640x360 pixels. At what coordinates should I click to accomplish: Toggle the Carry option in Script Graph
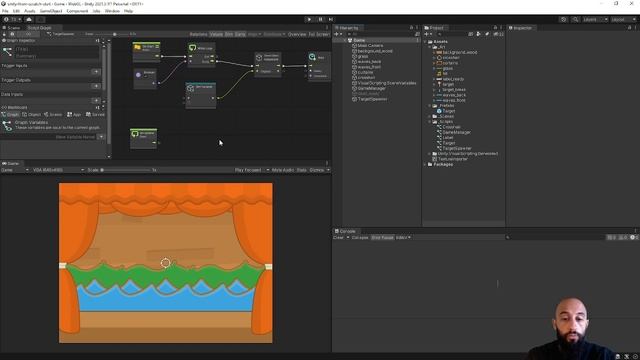pyautogui.click(x=240, y=34)
